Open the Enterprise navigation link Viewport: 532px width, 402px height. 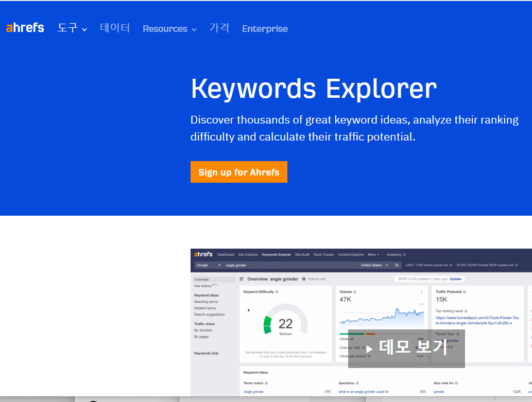coord(265,29)
